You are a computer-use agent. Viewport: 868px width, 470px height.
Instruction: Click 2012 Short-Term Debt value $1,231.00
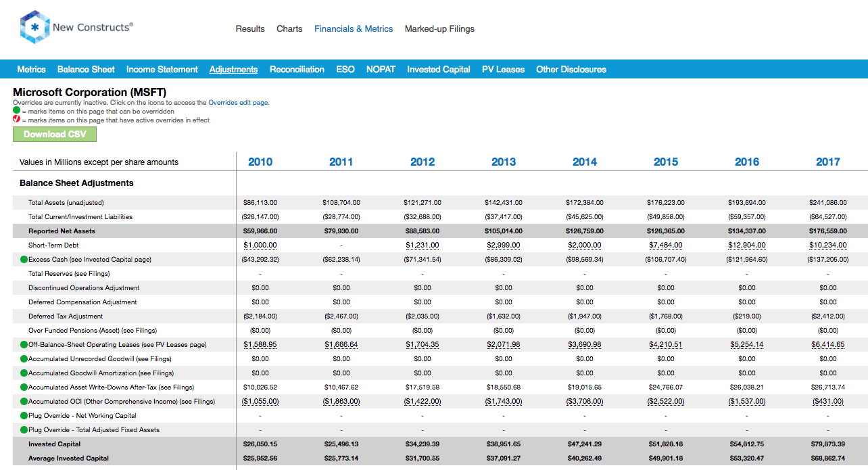pyautogui.click(x=423, y=245)
